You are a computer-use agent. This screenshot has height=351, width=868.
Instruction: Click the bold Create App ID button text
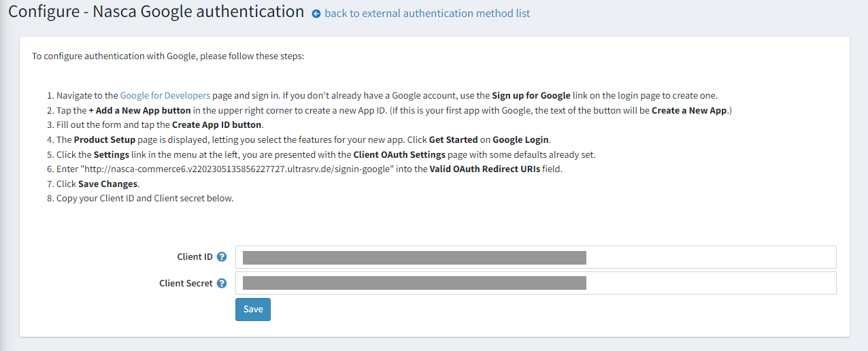tap(217, 124)
